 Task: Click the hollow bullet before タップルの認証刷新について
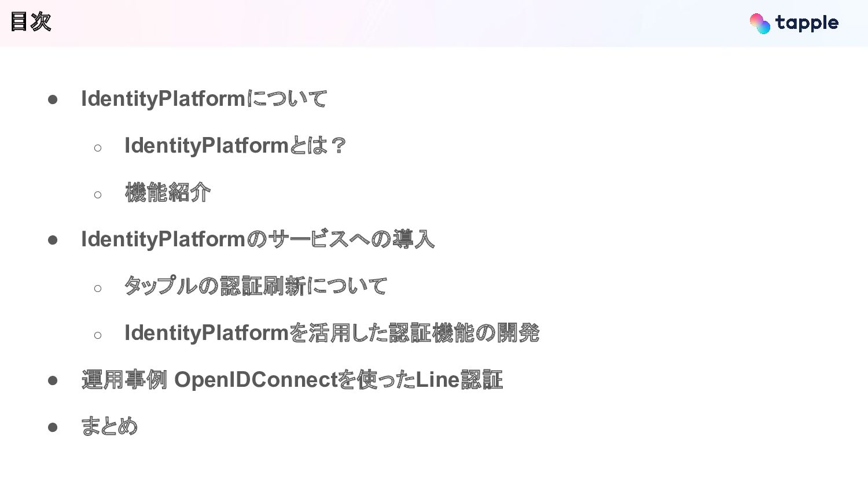pos(98,289)
